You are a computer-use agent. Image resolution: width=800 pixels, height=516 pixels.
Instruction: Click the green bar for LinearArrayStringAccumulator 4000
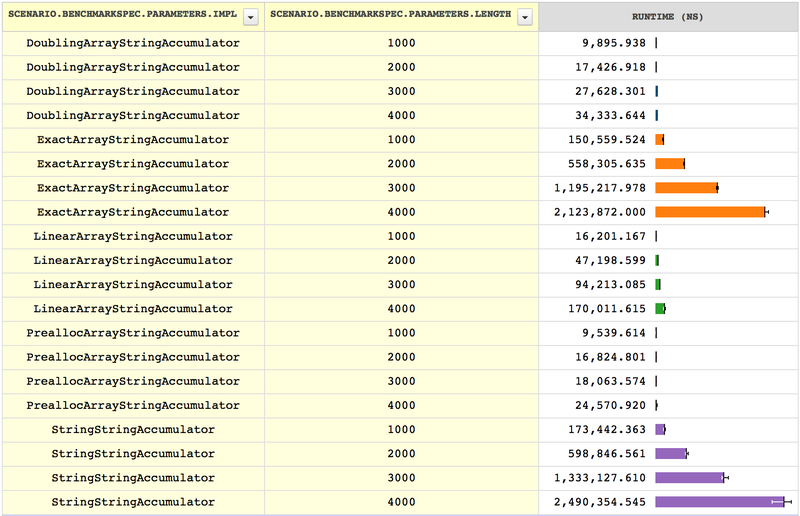tap(660, 309)
